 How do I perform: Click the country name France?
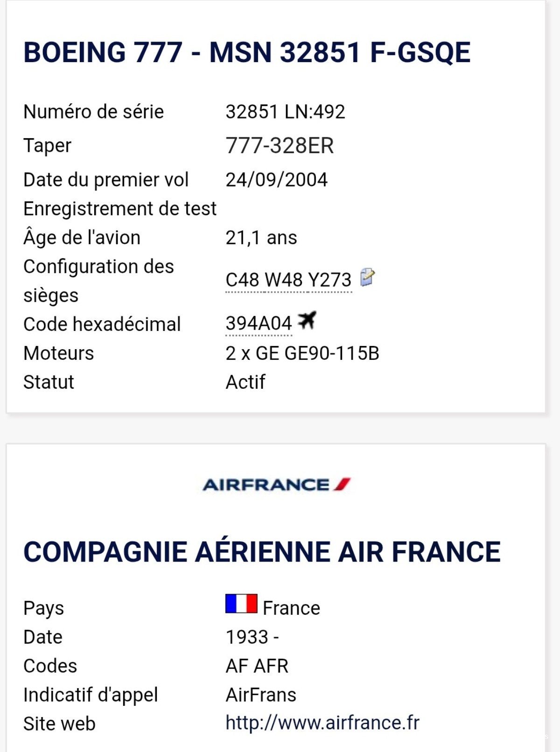coord(291,608)
